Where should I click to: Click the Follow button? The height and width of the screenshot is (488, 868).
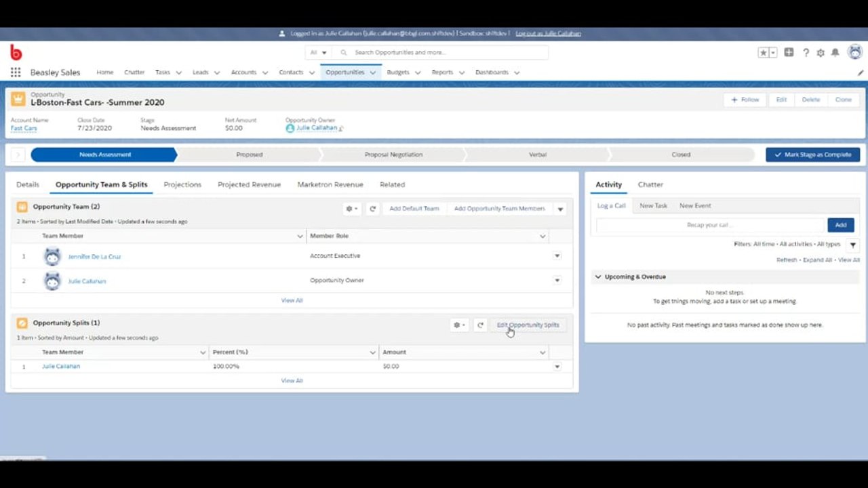pos(745,100)
